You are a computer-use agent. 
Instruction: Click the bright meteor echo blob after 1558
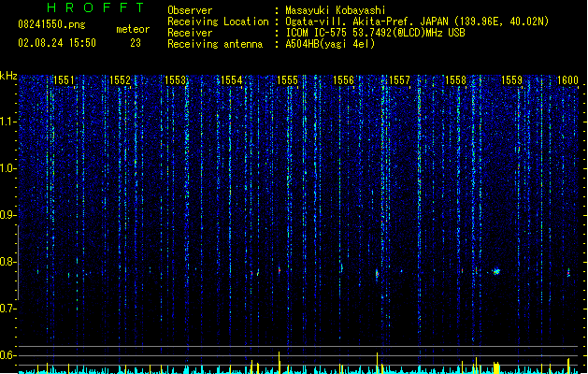[x=496, y=271]
